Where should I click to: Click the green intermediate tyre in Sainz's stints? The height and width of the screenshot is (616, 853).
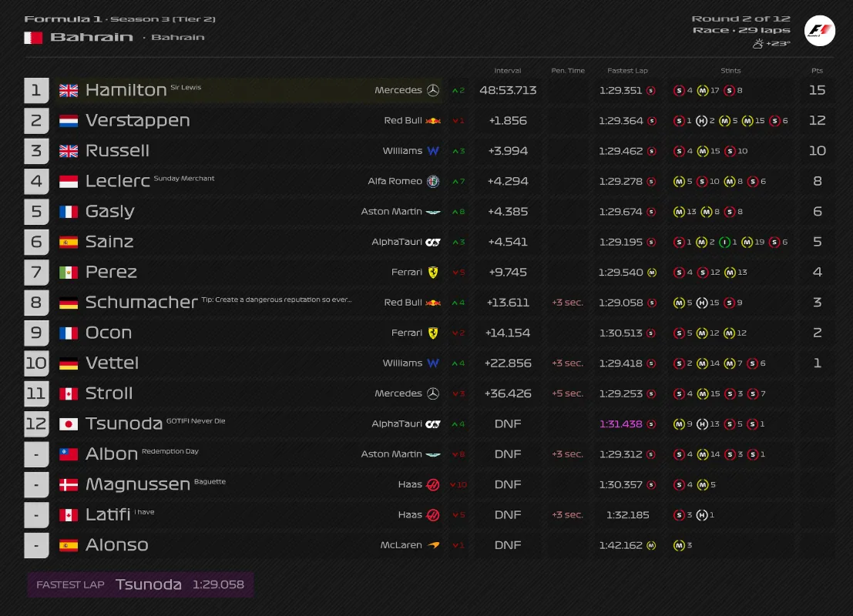point(724,242)
